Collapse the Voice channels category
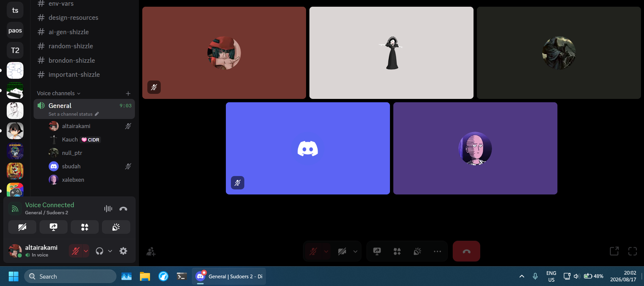 pos(59,93)
